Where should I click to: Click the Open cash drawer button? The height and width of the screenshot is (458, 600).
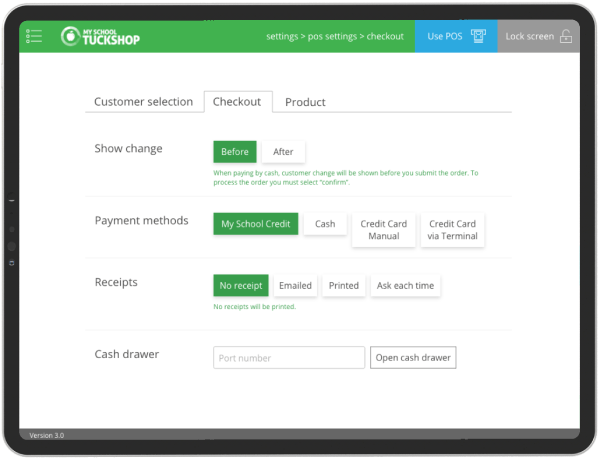click(x=413, y=358)
